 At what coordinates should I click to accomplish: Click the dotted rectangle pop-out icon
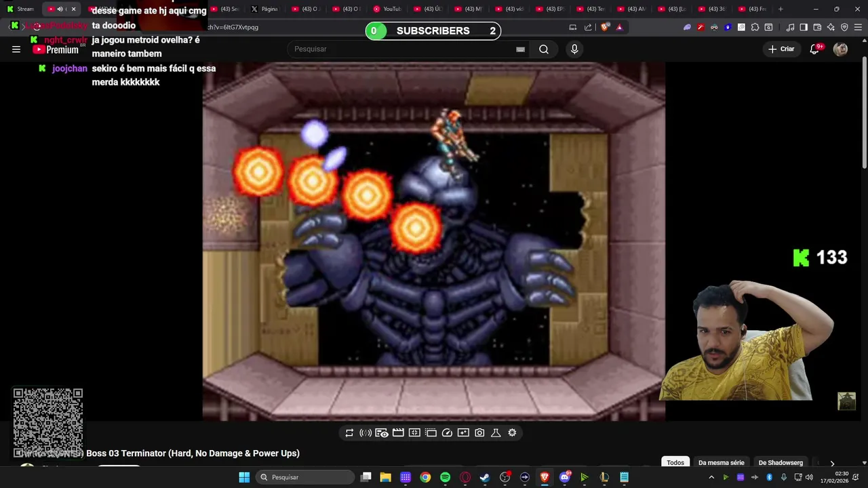431,433
